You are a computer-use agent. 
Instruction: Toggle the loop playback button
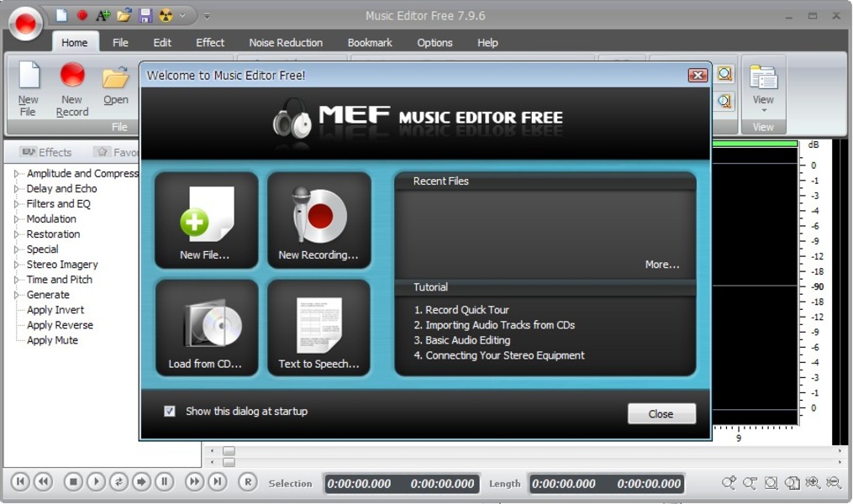click(x=118, y=481)
